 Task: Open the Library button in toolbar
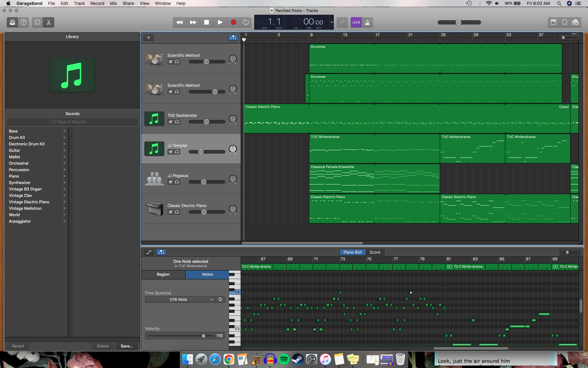click(x=12, y=22)
